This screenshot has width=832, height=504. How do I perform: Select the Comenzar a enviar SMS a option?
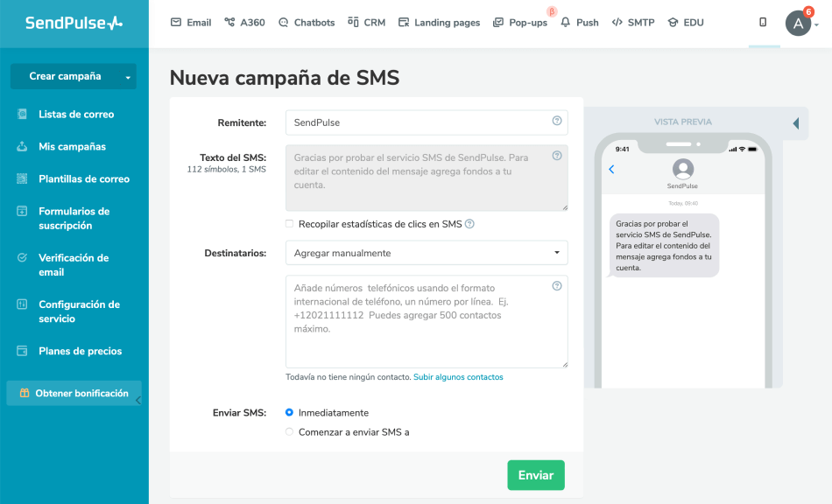pyautogui.click(x=289, y=431)
